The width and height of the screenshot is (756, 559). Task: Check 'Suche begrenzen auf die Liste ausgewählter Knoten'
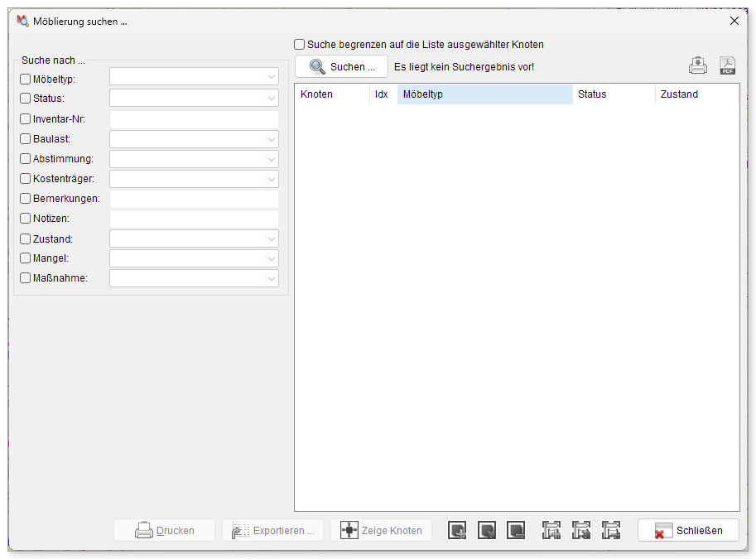point(300,45)
